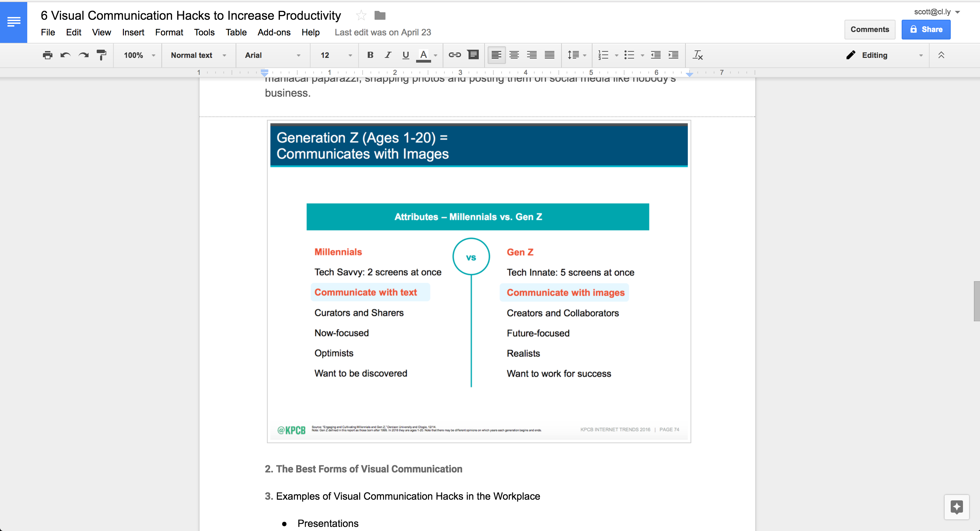Open the Format menu
This screenshot has height=531, width=980.
click(169, 32)
